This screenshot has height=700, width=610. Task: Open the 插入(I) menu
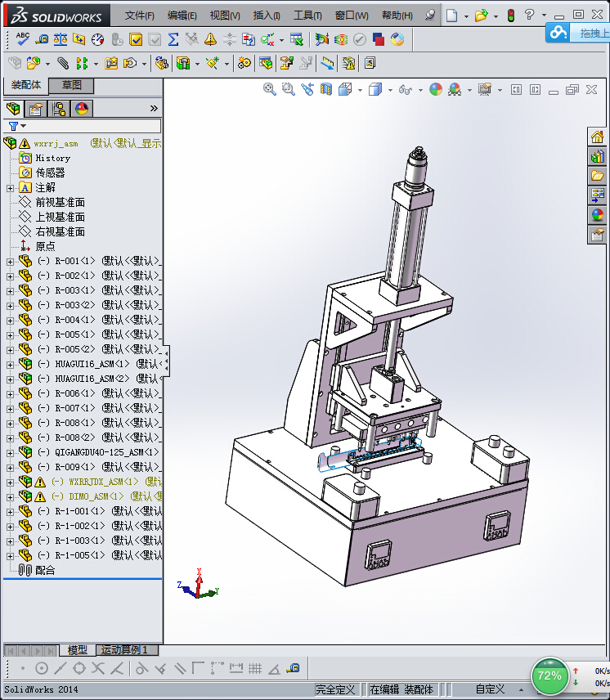(x=267, y=16)
